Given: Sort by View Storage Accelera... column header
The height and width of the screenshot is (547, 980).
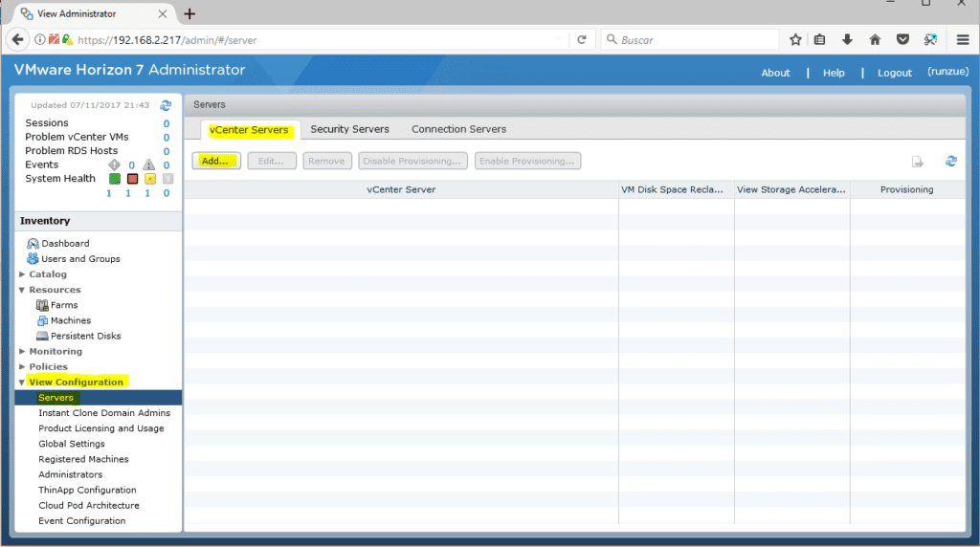Looking at the screenshot, I should click(x=791, y=190).
